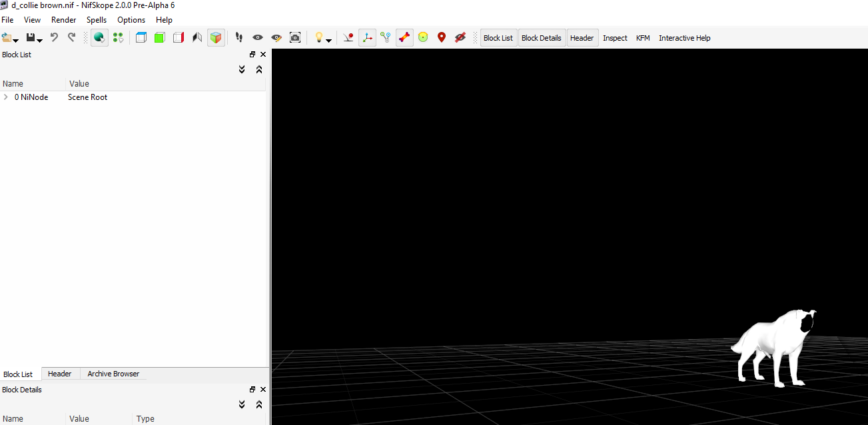Toggle the select vertices mode icon
The height and width of the screenshot is (425, 868).
(x=118, y=38)
